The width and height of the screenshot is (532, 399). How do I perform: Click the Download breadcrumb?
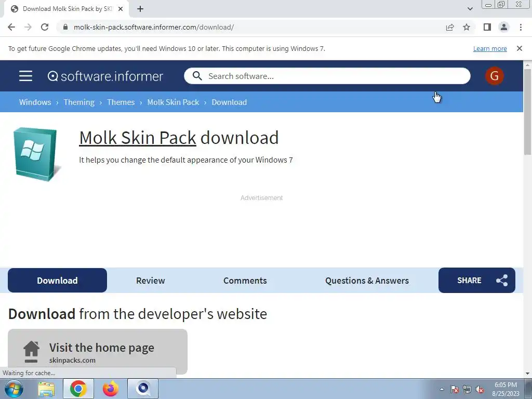(x=229, y=102)
